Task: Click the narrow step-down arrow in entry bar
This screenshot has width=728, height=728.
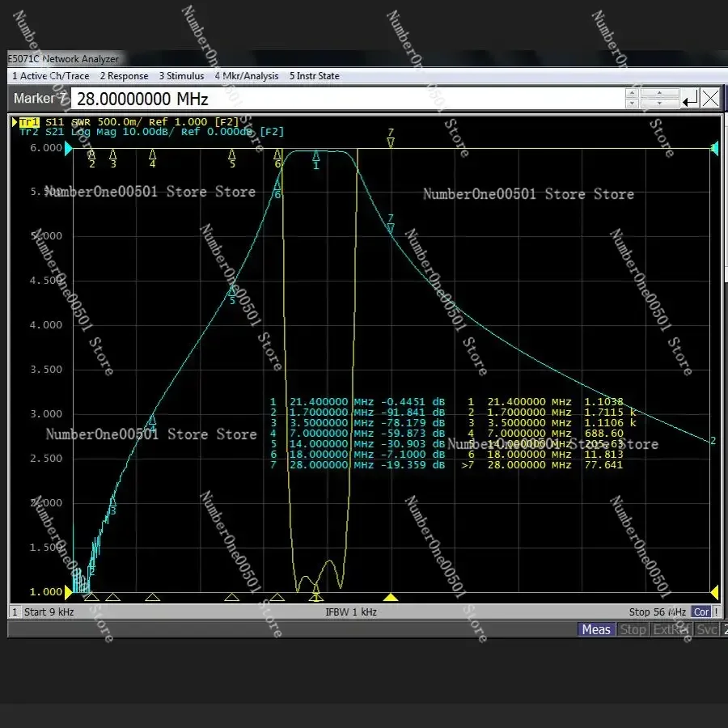Action: pyautogui.click(x=632, y=103)
